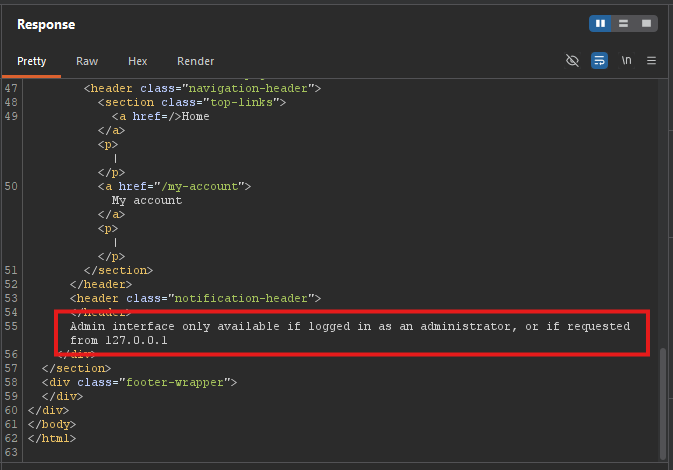Click the "My account" text
The image size is (673, 470).
tap(147, 201)
